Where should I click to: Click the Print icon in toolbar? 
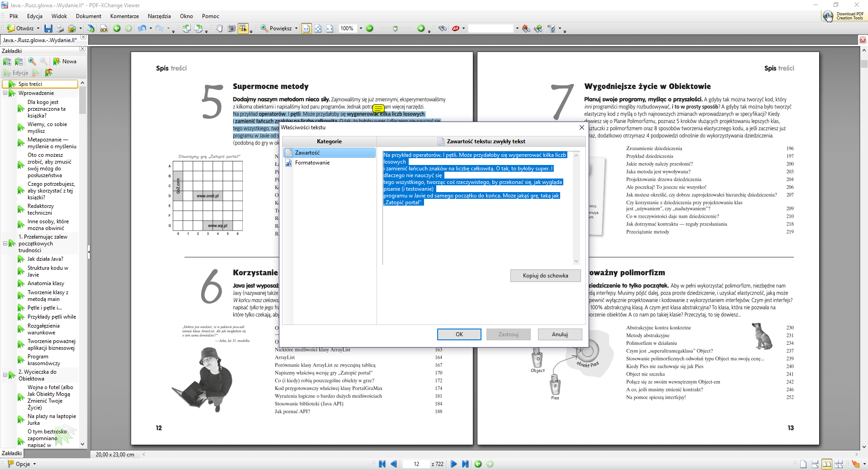[x=60, y=28]
